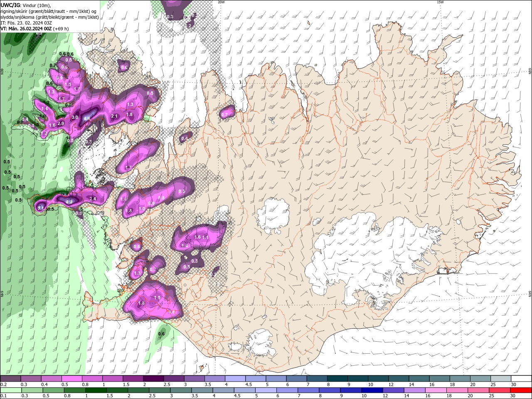Click the 'UWC/IG' title text
The image size is (532, 399).
[x=10, y=5]
